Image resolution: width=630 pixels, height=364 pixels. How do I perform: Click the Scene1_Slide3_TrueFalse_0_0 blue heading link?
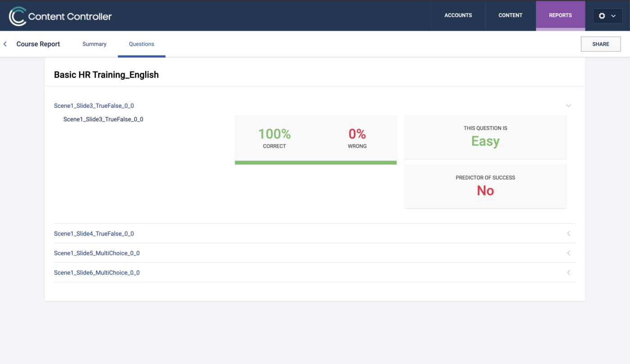(x=94, y=106)
